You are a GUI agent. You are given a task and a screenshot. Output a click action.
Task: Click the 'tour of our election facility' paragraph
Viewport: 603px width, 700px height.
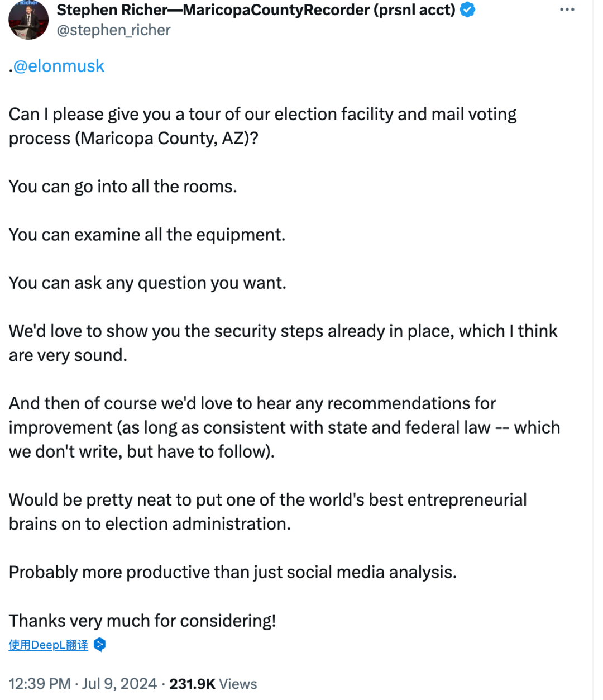(x=262, y=126)
